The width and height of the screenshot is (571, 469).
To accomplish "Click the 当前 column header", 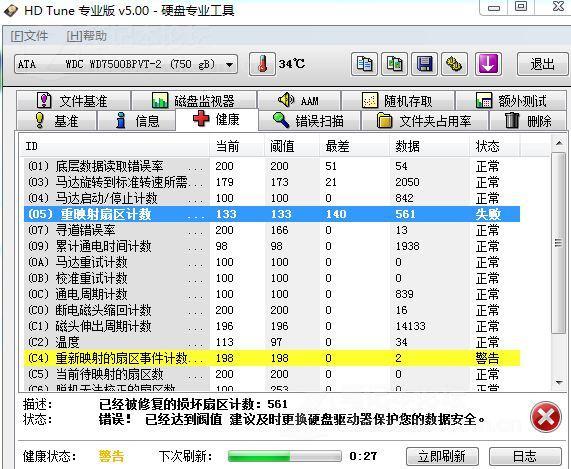I will (237, 146).
